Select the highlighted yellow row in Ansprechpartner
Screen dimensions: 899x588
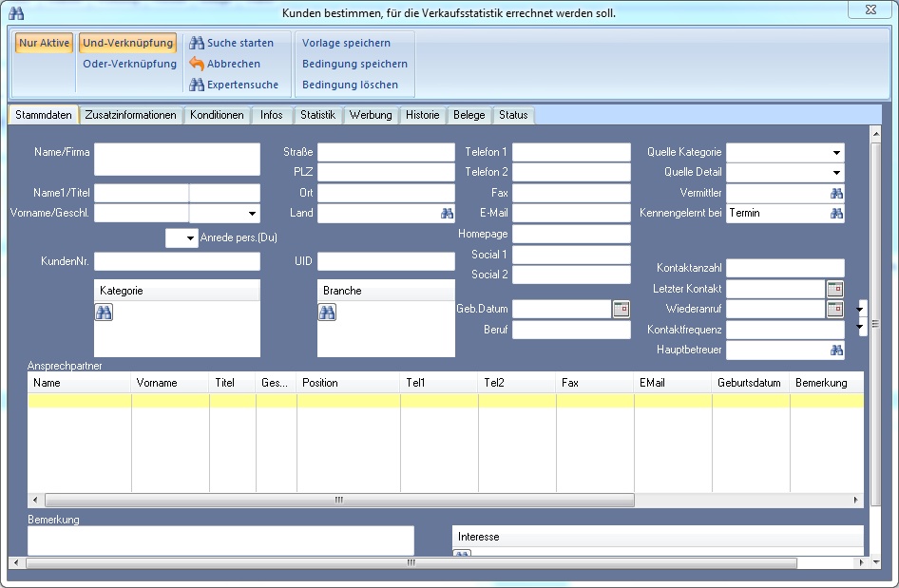coord(446,401)
